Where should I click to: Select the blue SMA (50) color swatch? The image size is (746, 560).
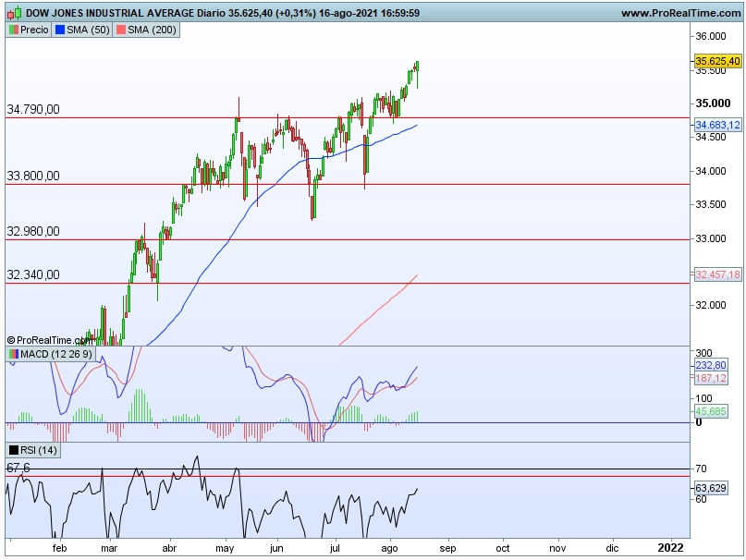pos(60,30)
